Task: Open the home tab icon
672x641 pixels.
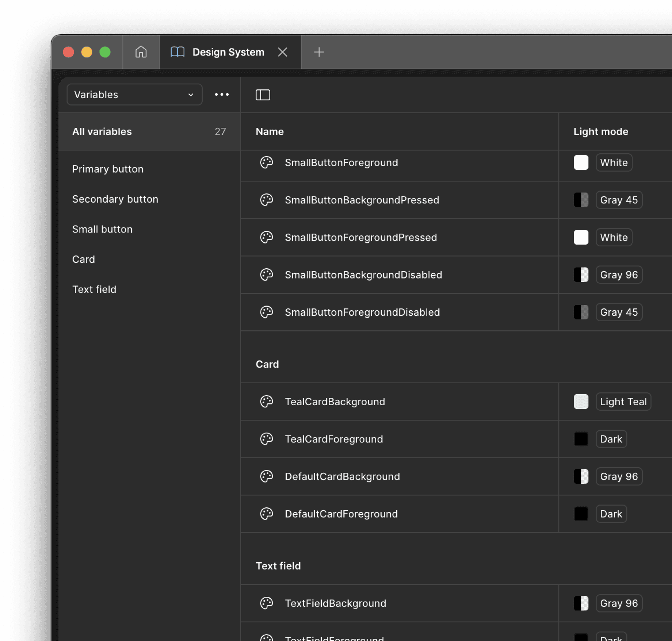Action: tap(141, 52)
